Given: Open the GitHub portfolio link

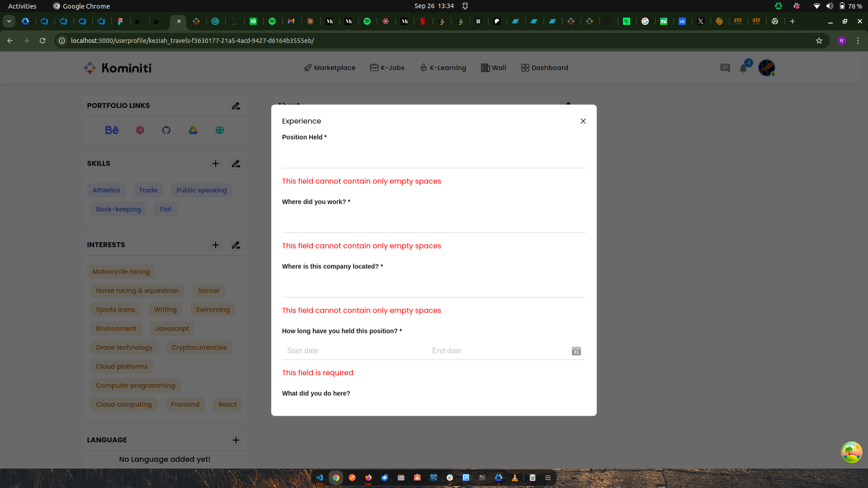Looking at the screenshot, I should (166, 130).
